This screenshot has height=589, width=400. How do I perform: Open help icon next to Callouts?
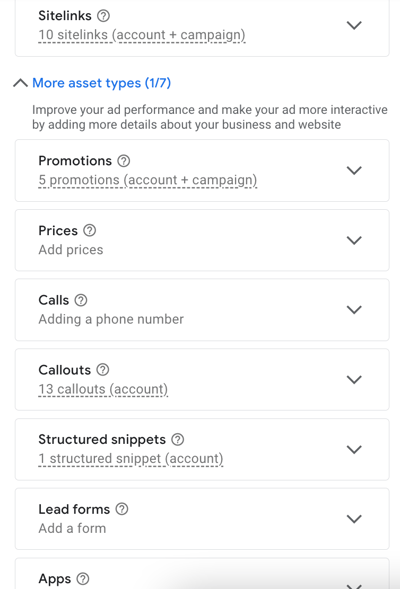click(x=103, y=370)
